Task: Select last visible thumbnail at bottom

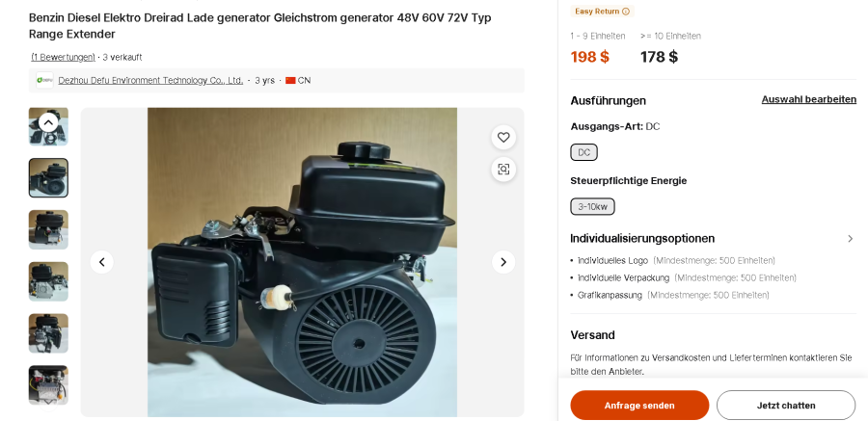Action: point(49,385)
